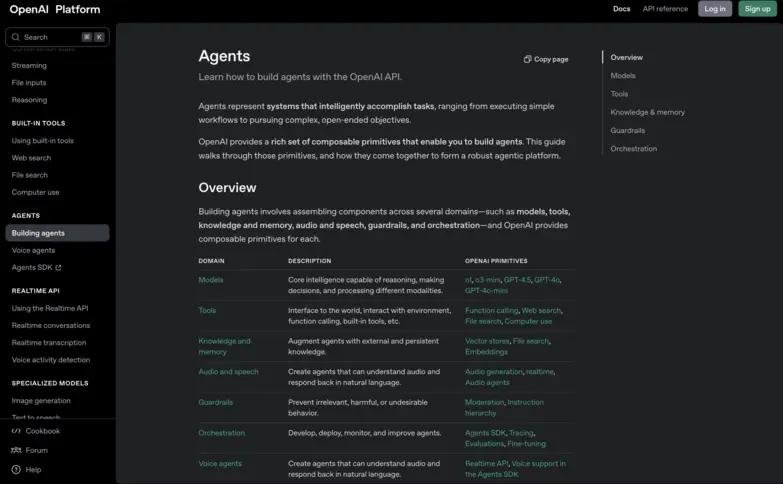
Task: Open Realtime transcription sidebar item
Action: click(48, 343)
